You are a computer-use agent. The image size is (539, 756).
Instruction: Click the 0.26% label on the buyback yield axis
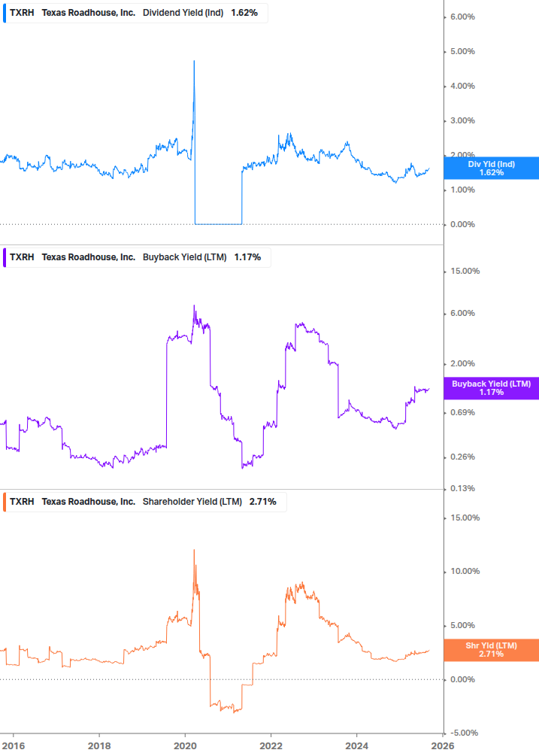click(462, 457)
